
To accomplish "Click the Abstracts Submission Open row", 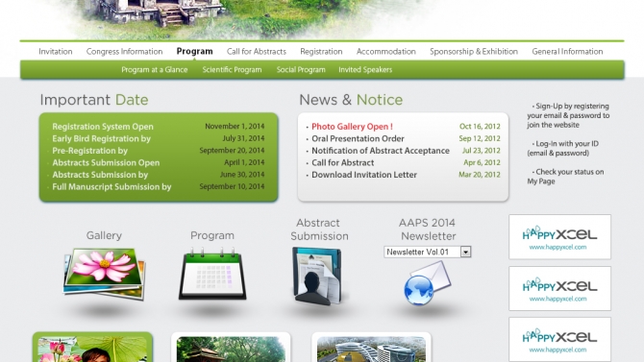I will click(159, 162).
